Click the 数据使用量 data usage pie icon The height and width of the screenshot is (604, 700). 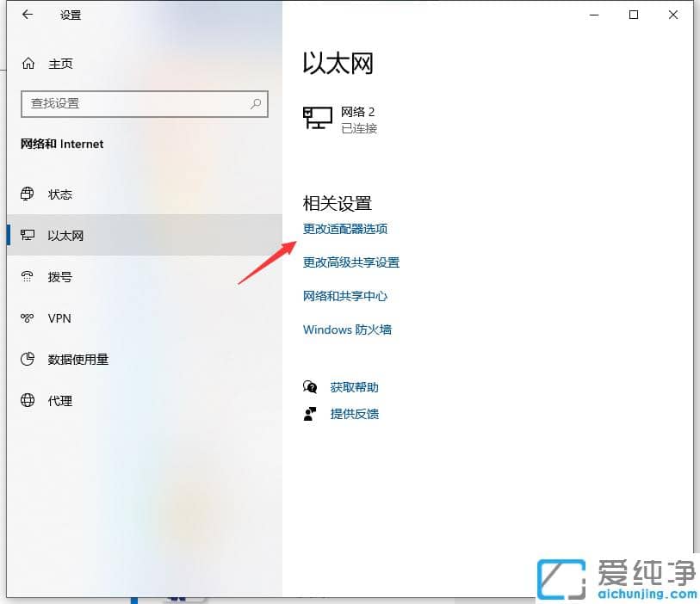(26, 359)
